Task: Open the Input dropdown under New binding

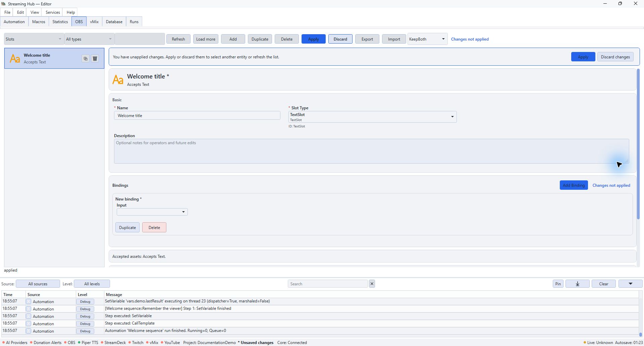Action: [x=152, y=212]
